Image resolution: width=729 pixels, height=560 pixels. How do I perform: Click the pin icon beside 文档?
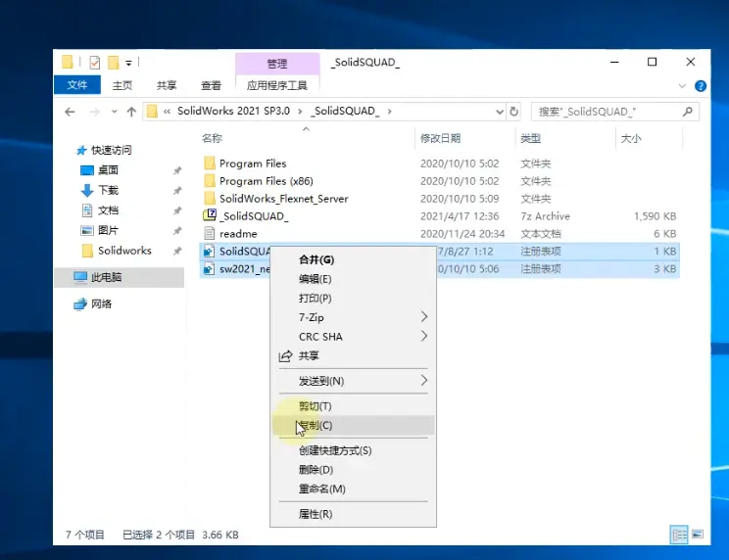[x=177, y=210]
